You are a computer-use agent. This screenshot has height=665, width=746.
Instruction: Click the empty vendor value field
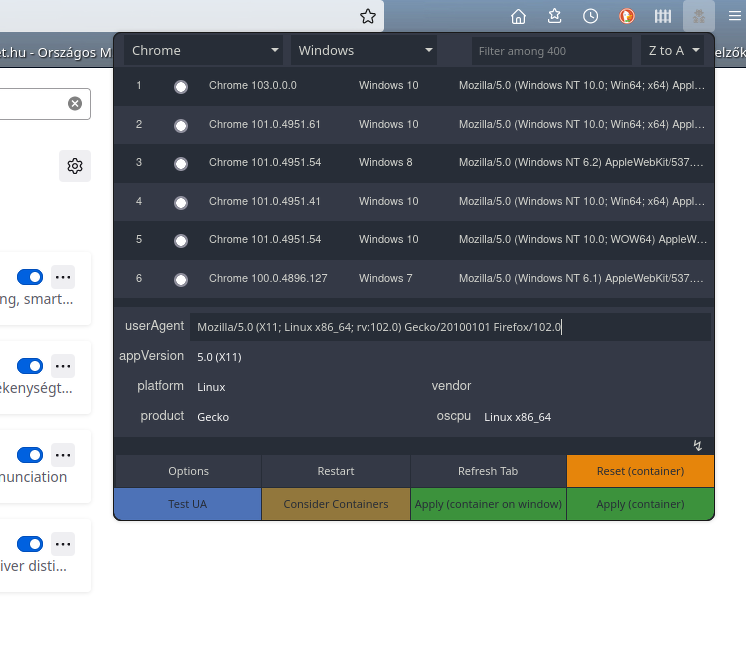click(x=595, y=386)
